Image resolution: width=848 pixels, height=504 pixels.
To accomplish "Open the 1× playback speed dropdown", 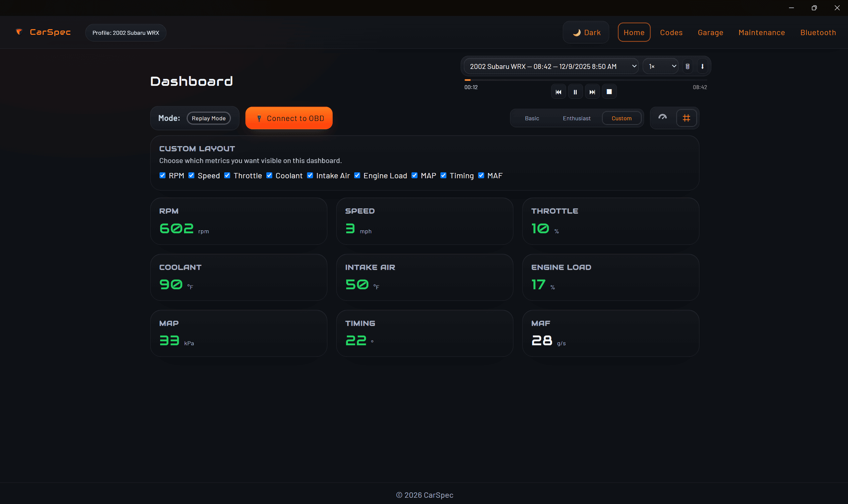I will tap(660, 66).
